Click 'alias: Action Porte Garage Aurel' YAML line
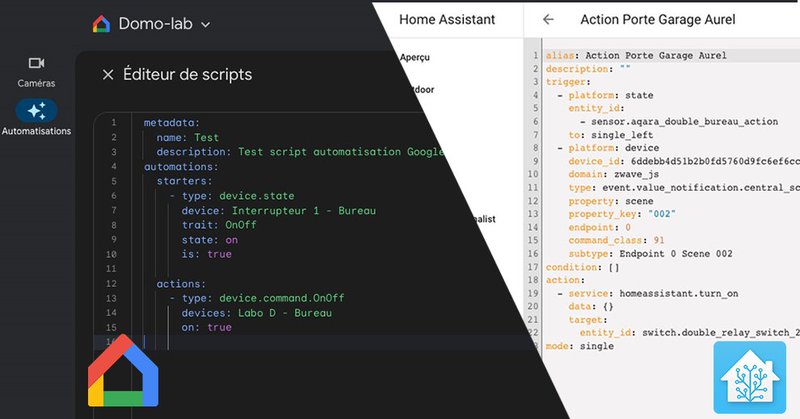The image size is (800, 419). [x=636, y=55]
